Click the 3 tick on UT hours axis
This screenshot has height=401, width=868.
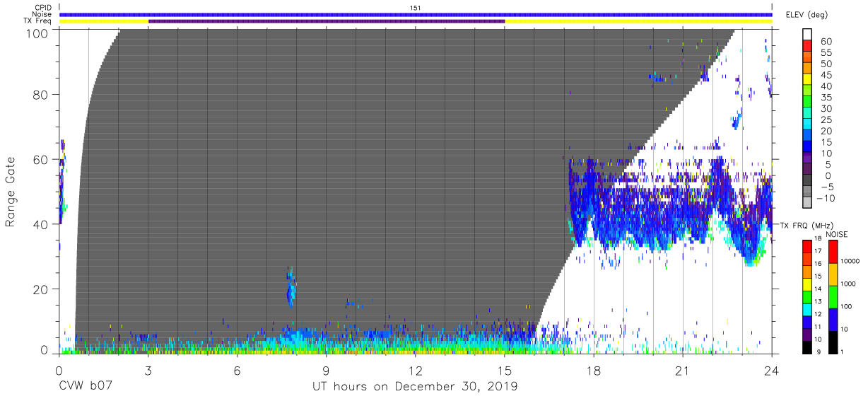click(148, 370)
